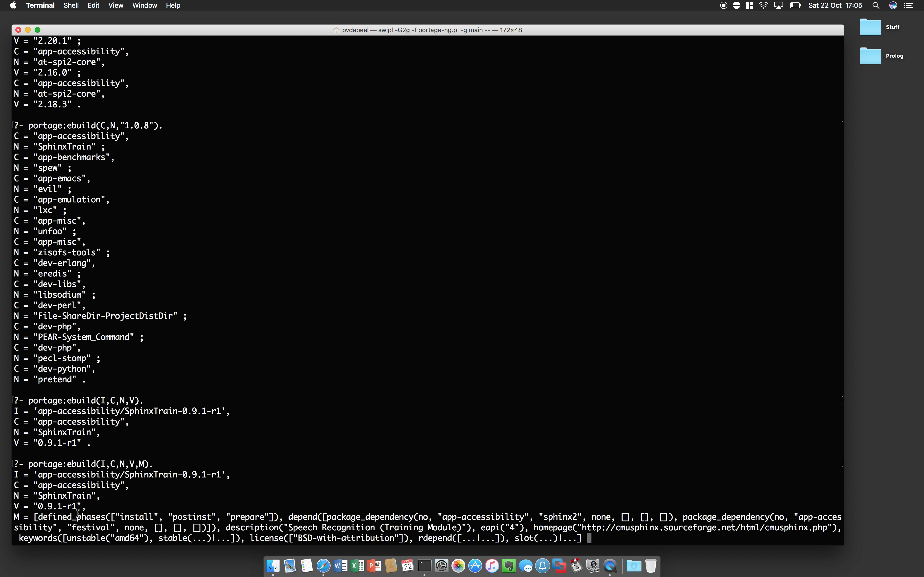Open the Trash in the Dock
The height and width of the screenshot is (577, 924).
click(x=651, y=565)
